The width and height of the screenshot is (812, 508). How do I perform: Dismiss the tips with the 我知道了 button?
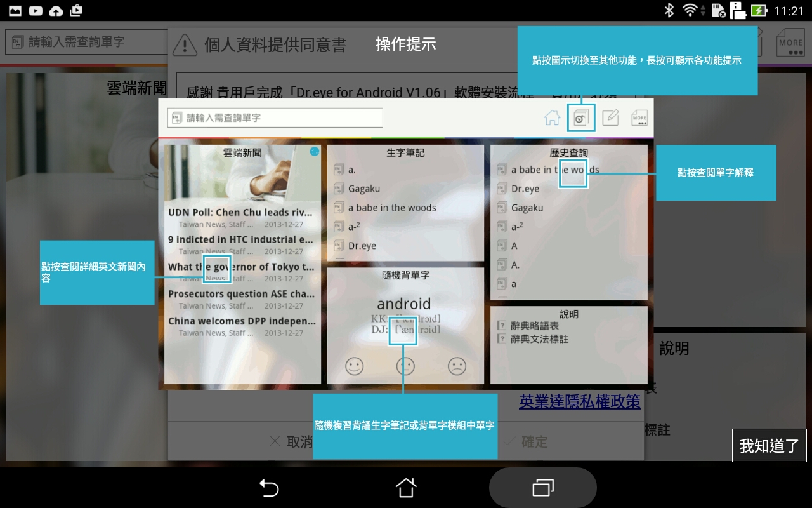[x=769, y=445]
